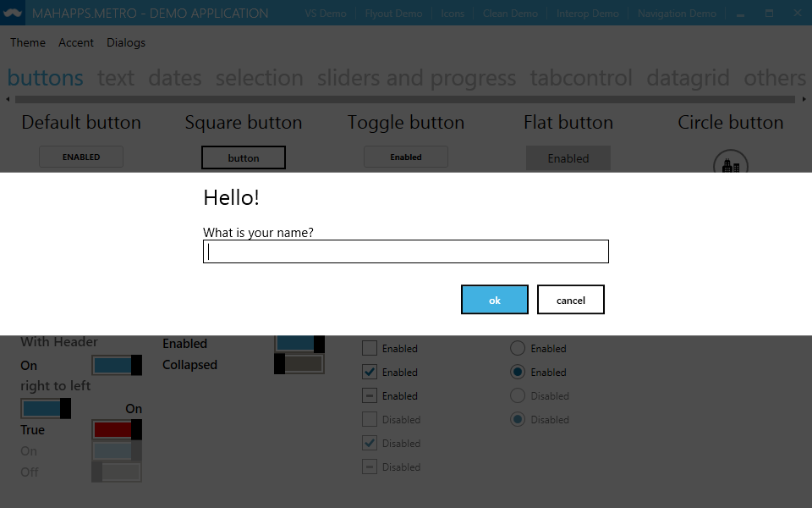Click the right scroll arrow beside the tab strip
812x508 pixels.
tap(804, 98)
